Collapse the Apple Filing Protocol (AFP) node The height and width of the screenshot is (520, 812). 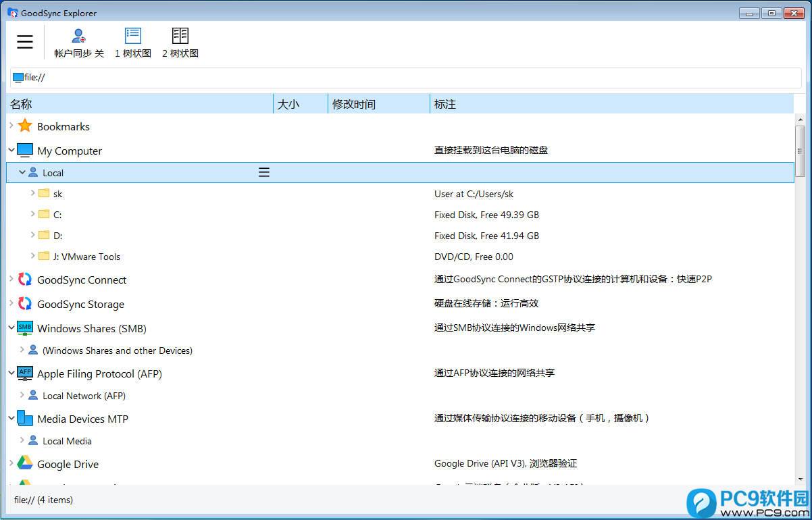[11, 373]
